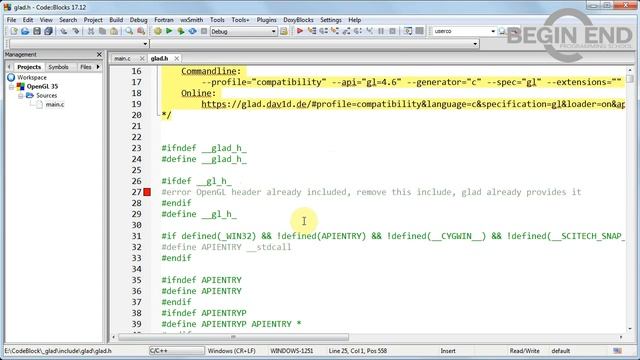Select main.c in the project tree
Image resolution: width=640 pixels, height=360 pixels.
[x=55, y=104]
